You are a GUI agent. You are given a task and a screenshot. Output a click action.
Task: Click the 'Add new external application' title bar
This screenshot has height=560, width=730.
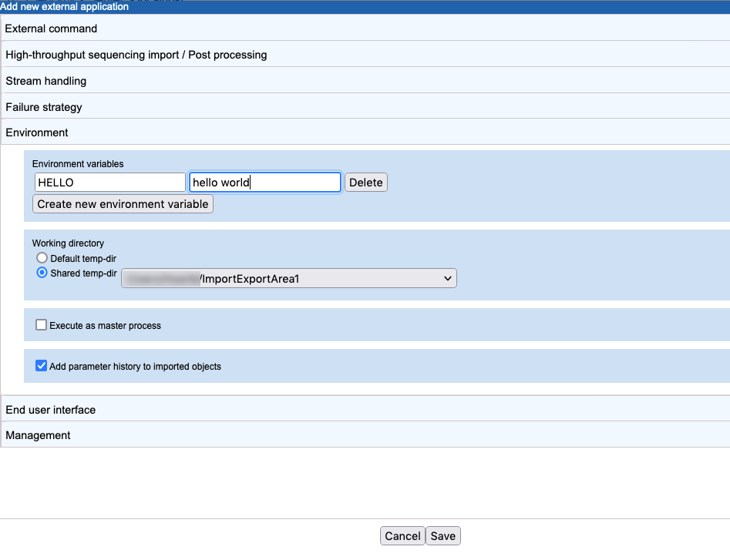click(x=65, y=7)
